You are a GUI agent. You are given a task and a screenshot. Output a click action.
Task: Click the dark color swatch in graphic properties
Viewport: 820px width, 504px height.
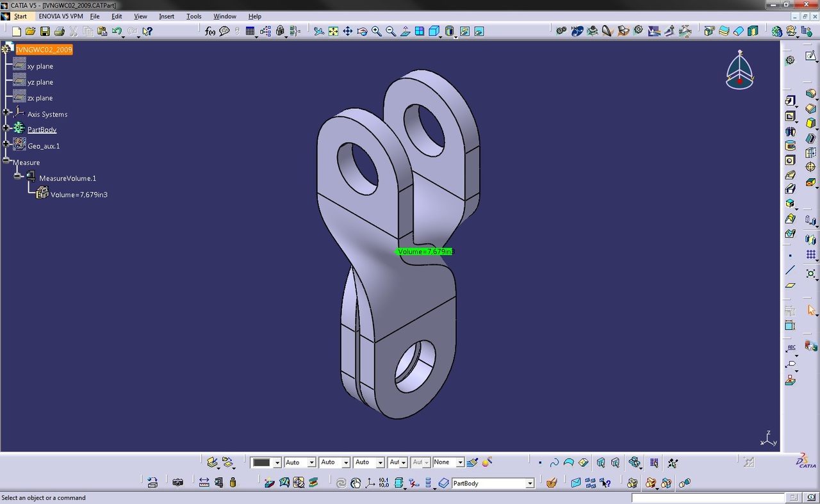[x=261, y=462]
